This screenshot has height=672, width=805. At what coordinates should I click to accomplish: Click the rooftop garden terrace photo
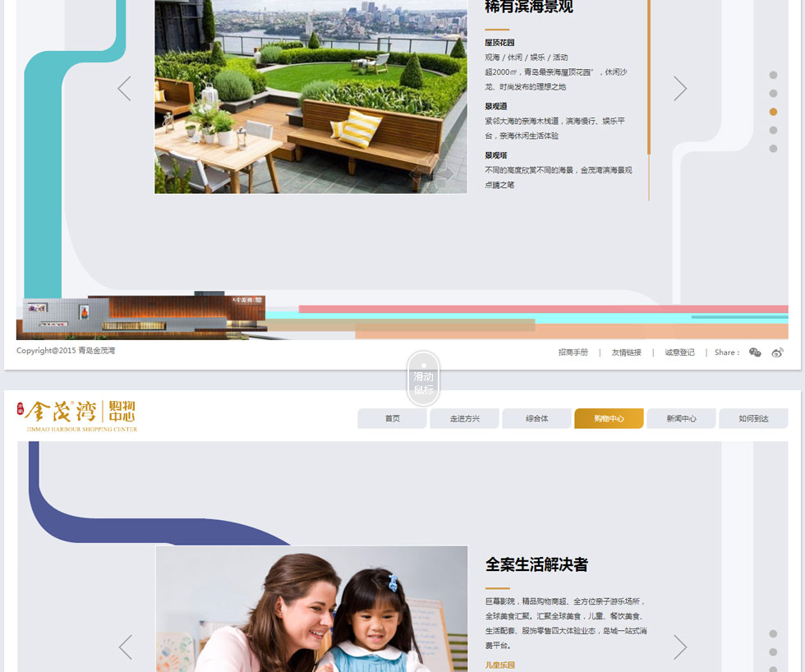pos(310,97)
